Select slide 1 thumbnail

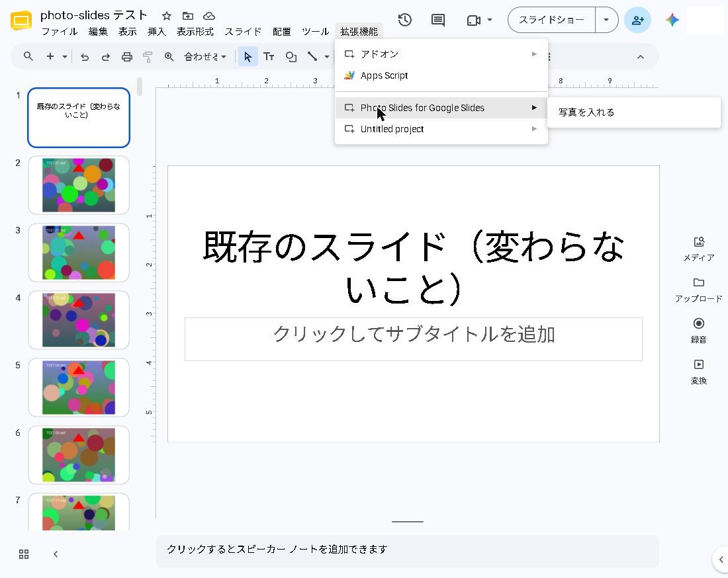pyautogui.click(x=79, y=118)
